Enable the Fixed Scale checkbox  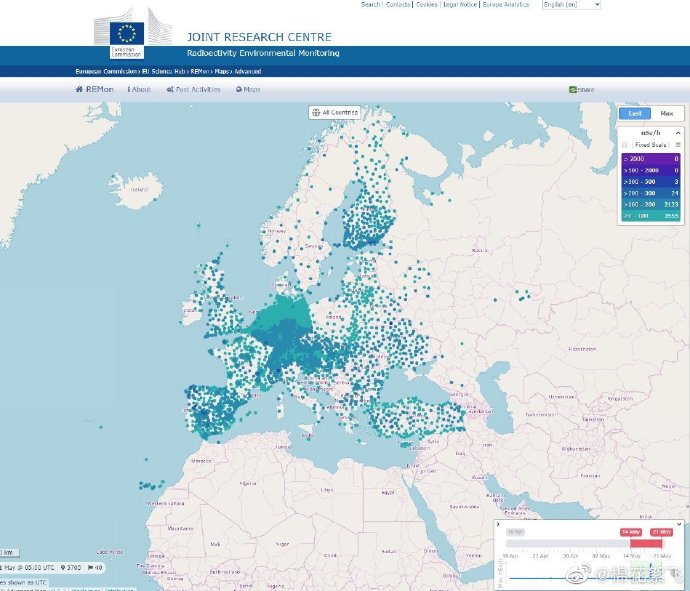[x=626, y=145]
